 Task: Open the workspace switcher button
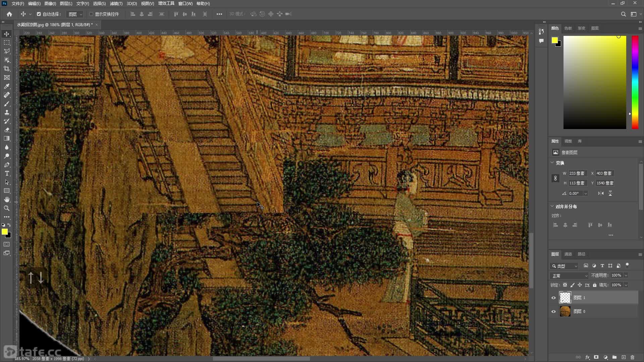click(634, 14)
